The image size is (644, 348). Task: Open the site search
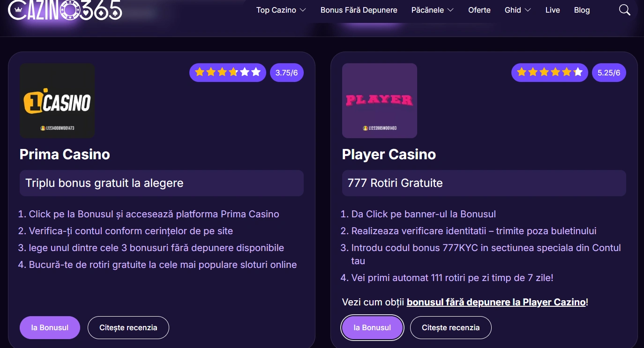pos(624,9)
